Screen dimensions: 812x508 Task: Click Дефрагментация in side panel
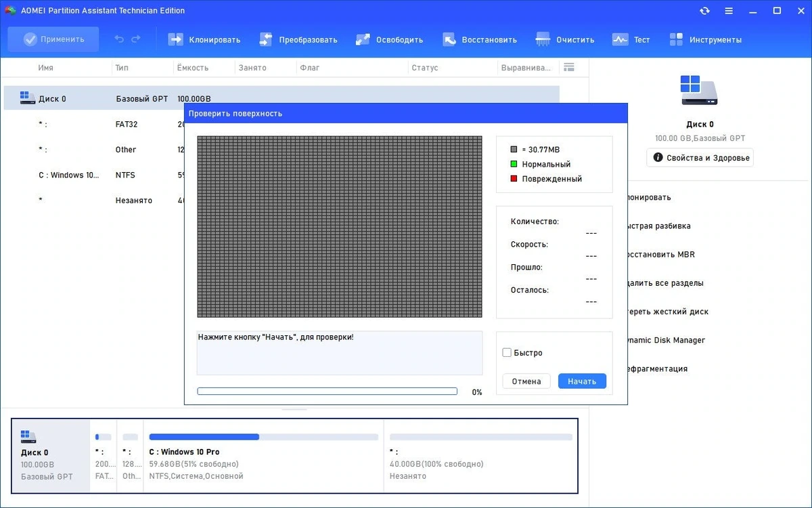656,368
